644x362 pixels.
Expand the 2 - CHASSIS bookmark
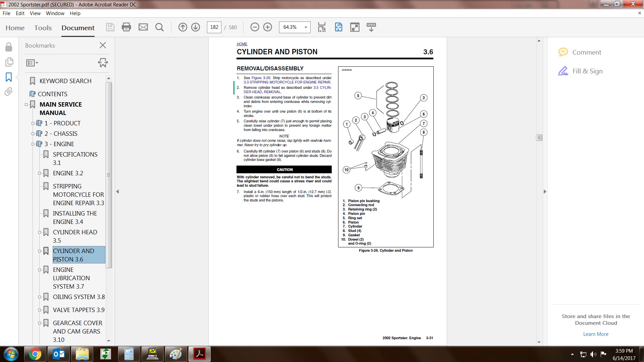click(x=33, y=134)
